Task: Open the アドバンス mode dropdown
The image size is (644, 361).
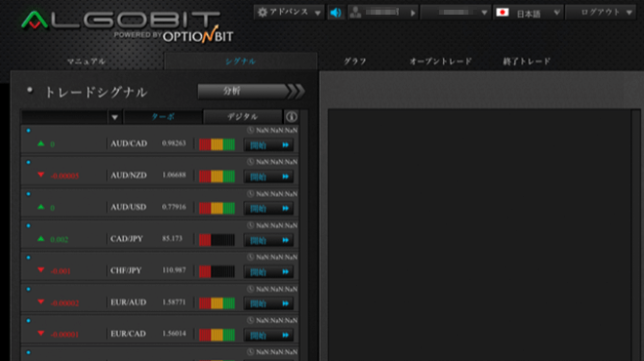Action: point(289,13)
